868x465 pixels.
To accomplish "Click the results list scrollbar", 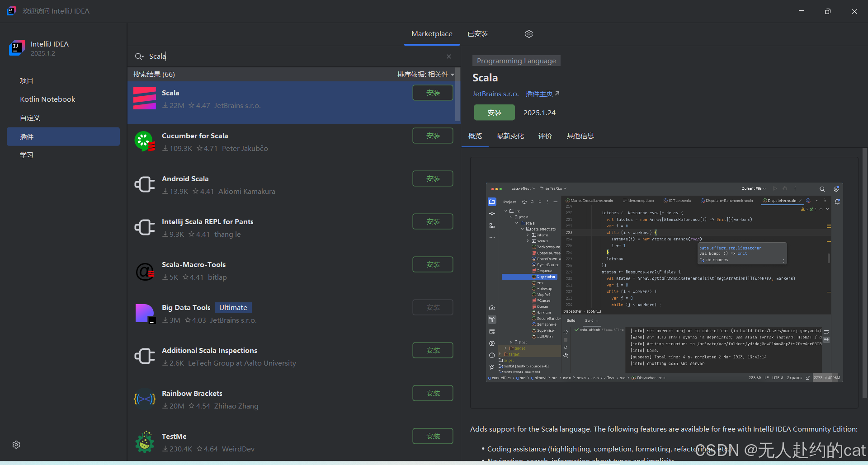I will coord(458,95).
